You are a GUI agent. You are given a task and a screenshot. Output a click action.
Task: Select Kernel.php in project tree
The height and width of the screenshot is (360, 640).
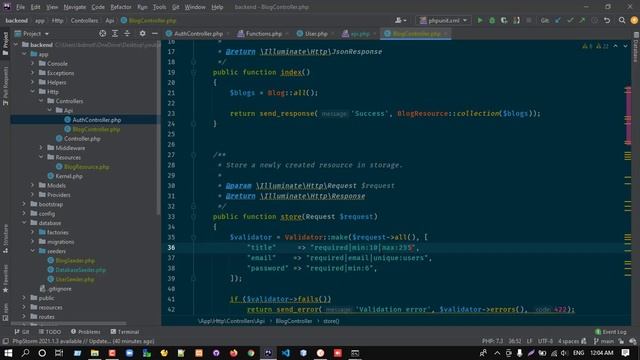point(69,176)
